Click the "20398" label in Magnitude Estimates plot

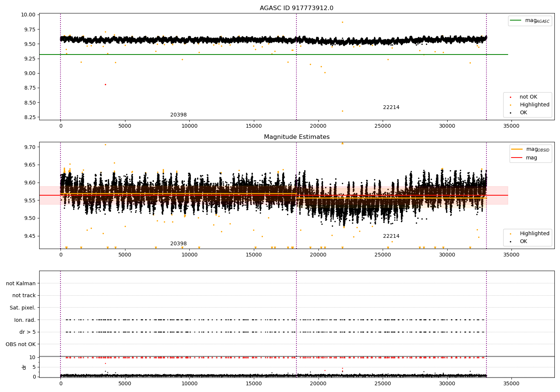click(178, 244)
